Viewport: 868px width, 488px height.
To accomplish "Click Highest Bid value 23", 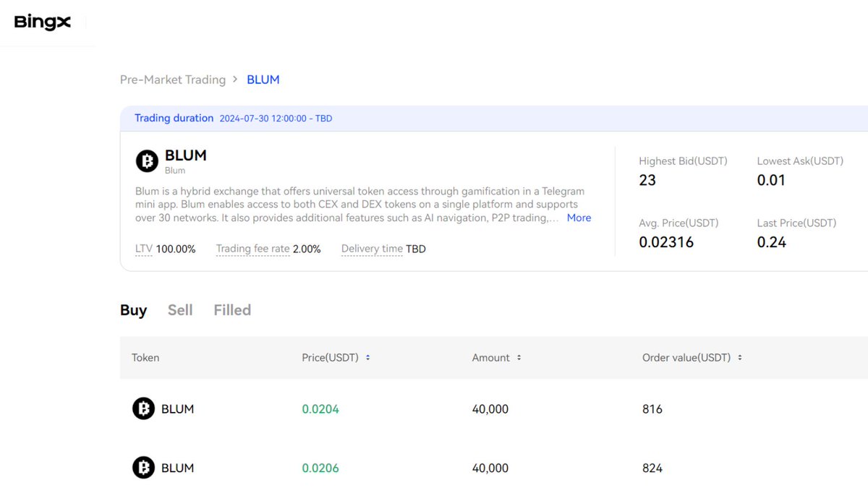I will [647, 180].
